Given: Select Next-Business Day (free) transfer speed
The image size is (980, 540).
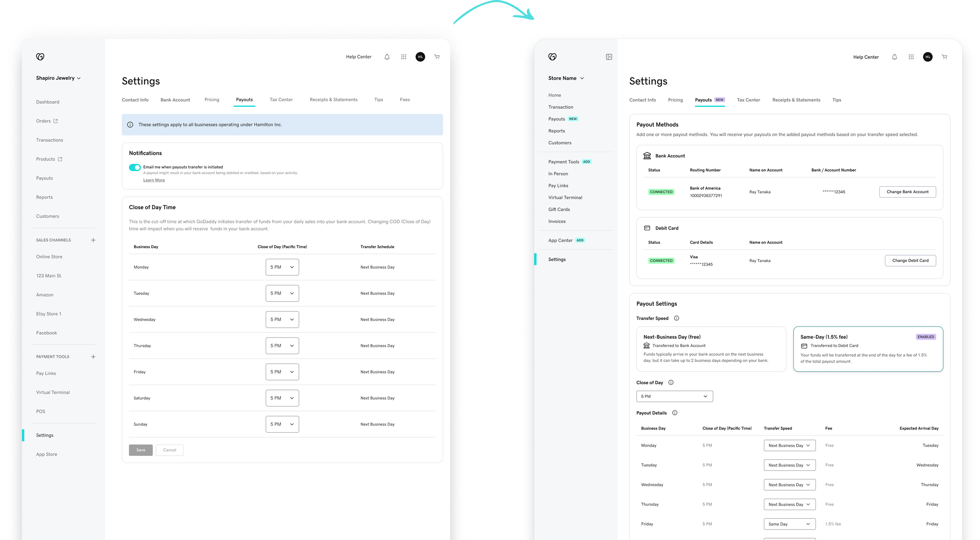Looking at the screenshot, I should (x=711, y=349).
